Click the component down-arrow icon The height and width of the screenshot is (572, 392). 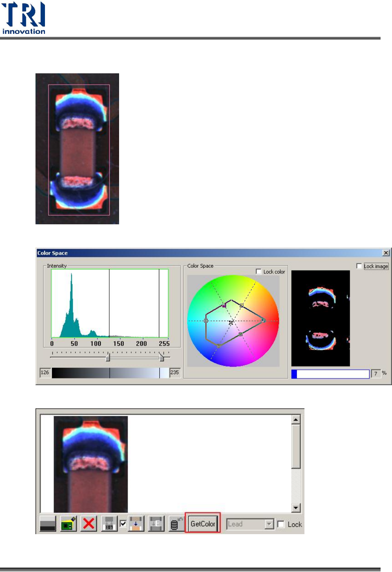(x=136, y=524)
